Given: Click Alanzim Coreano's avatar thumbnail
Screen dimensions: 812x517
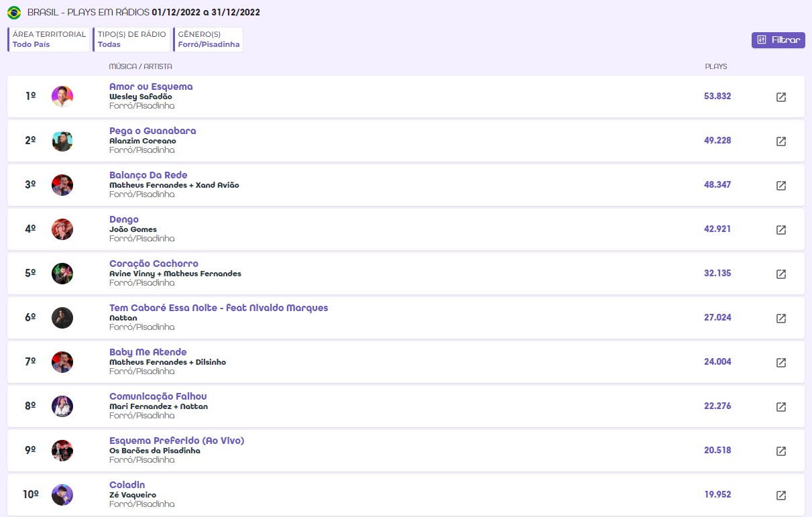Looking at the screenshot, I should coord(62,141).
